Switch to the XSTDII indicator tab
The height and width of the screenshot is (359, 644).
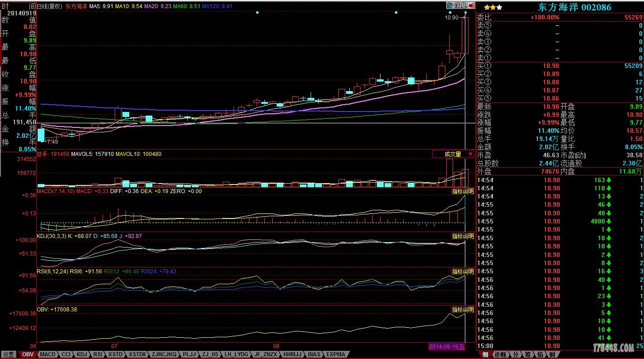[x=137, y=354]
